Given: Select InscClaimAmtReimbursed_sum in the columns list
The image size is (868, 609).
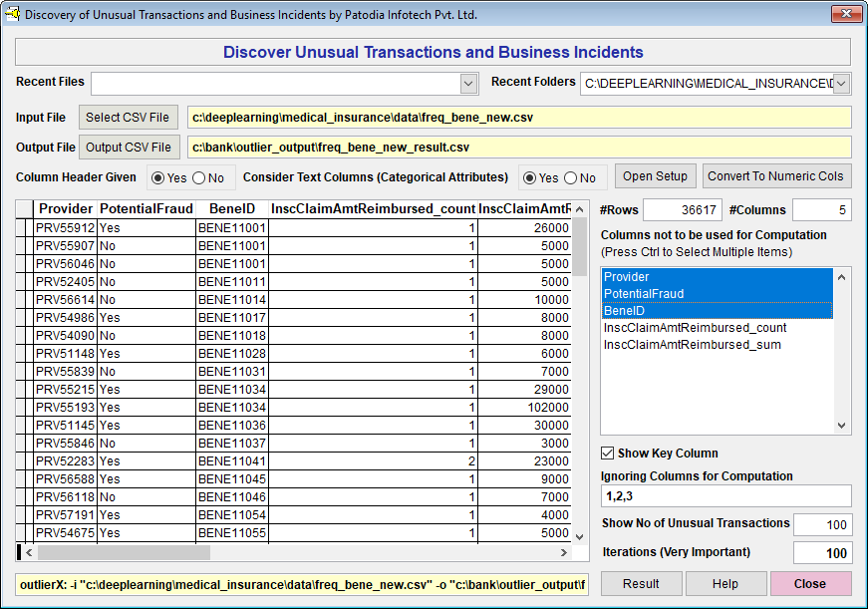Looking at the screenshot, I should [692, 345].
